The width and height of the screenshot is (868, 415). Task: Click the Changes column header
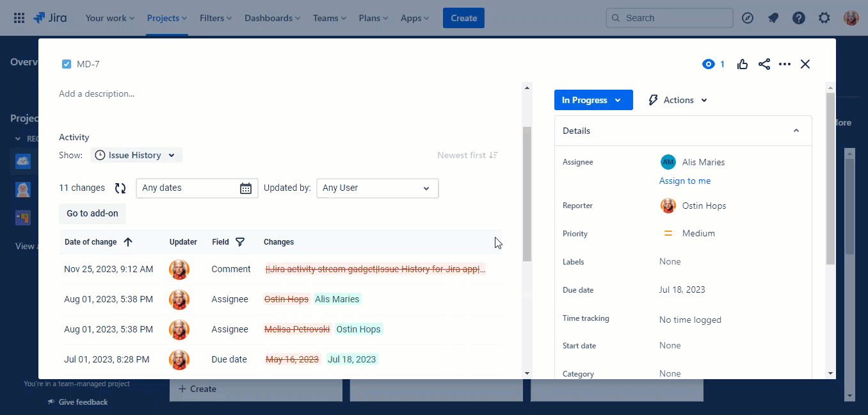279,242
